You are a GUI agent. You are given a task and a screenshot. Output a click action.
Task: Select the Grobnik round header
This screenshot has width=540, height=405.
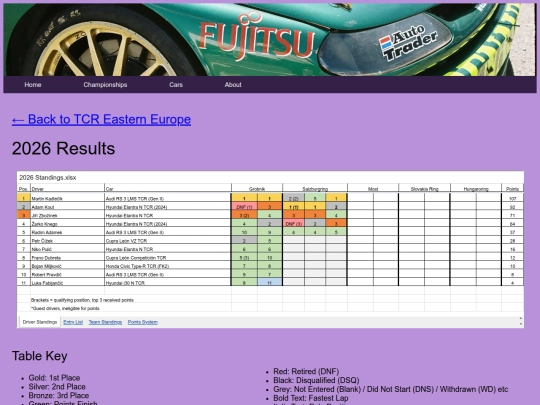tap(257, 189)
